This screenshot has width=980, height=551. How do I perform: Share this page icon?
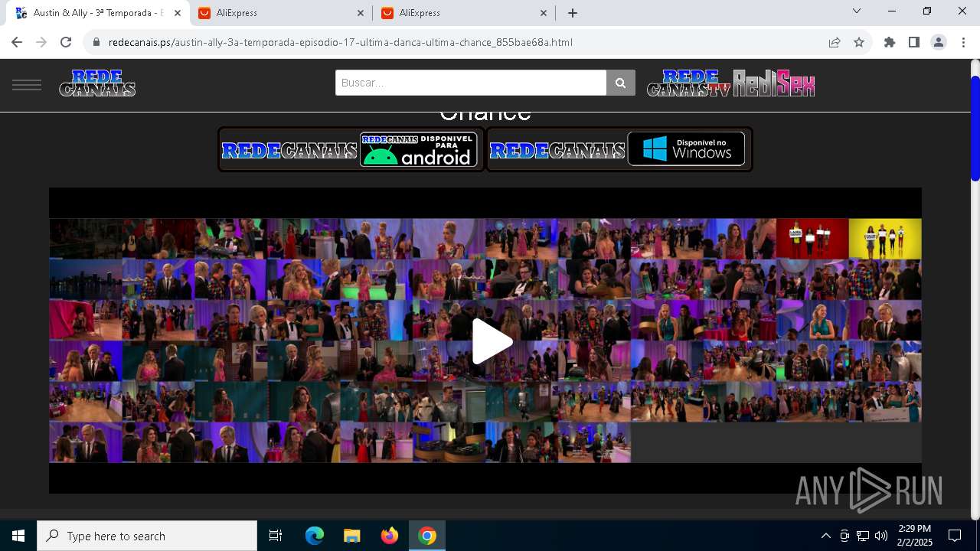[x=835, y=42]
